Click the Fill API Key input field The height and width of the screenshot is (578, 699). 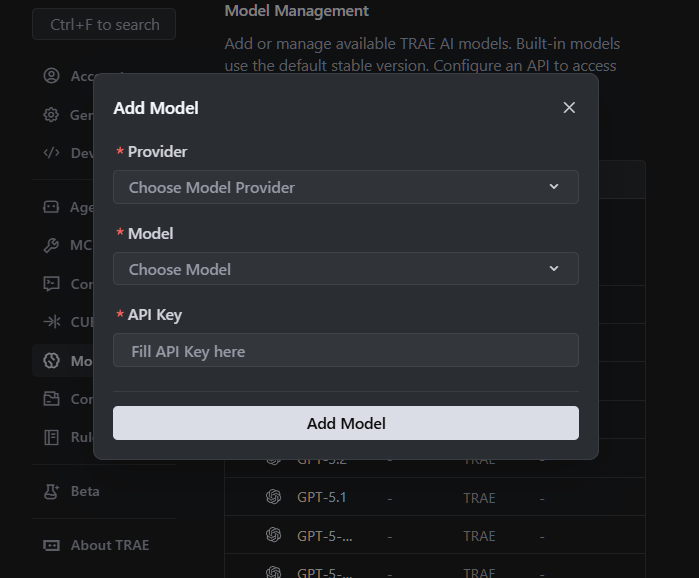click(345, 351)
